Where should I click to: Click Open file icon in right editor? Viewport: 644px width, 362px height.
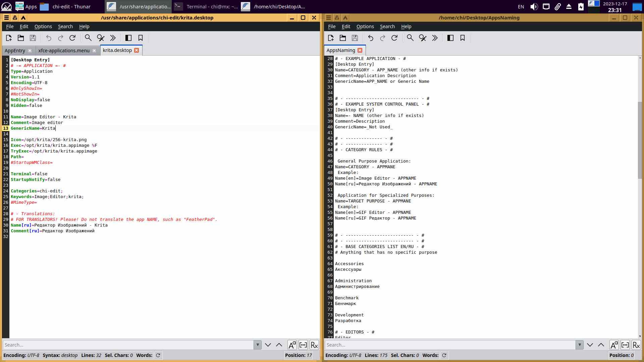pyautogui.click(x=343, y=38)
